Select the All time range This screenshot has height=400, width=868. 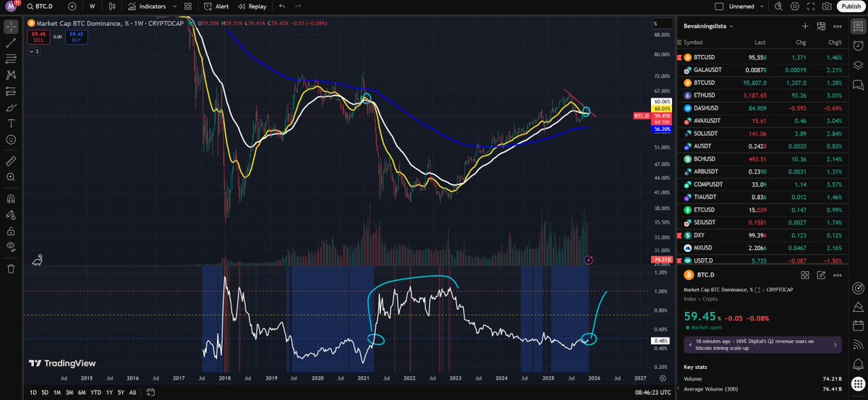pos(132,393)
